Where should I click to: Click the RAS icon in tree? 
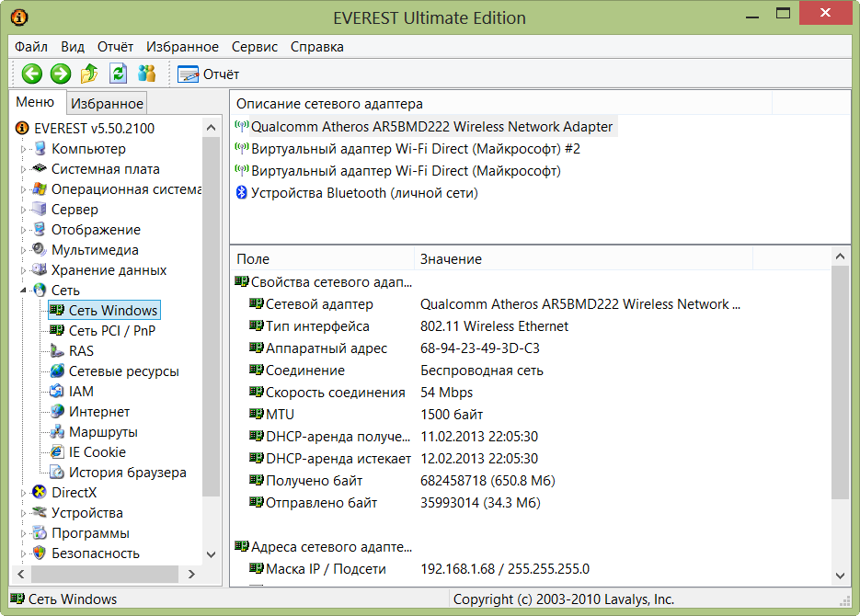click(57, 350)
